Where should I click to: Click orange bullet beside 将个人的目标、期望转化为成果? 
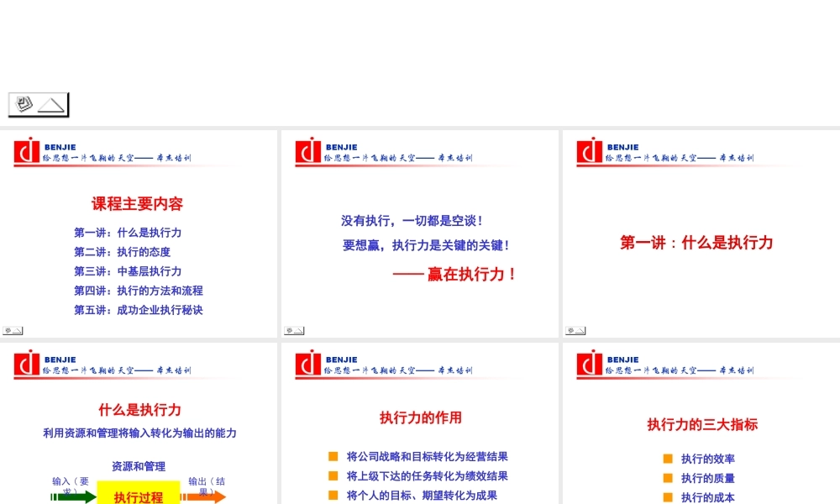point(333,495)
